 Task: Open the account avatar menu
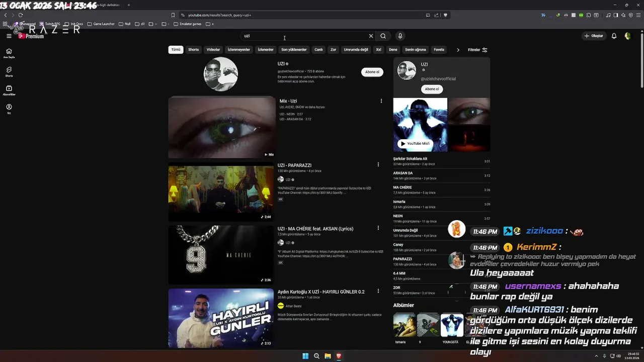point(627,36)
